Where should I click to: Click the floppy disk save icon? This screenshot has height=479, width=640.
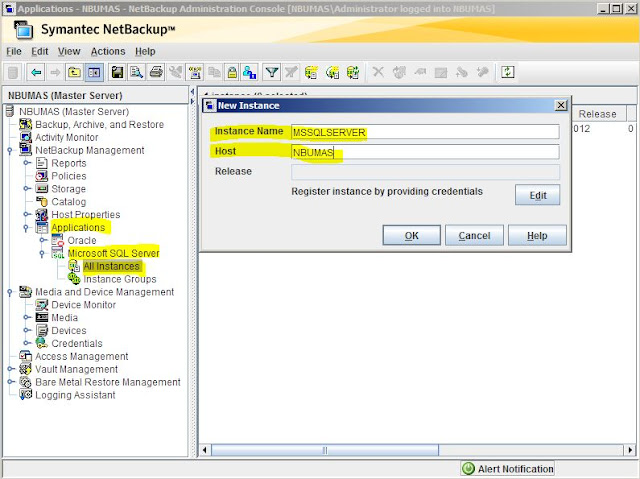click(118, 73)
